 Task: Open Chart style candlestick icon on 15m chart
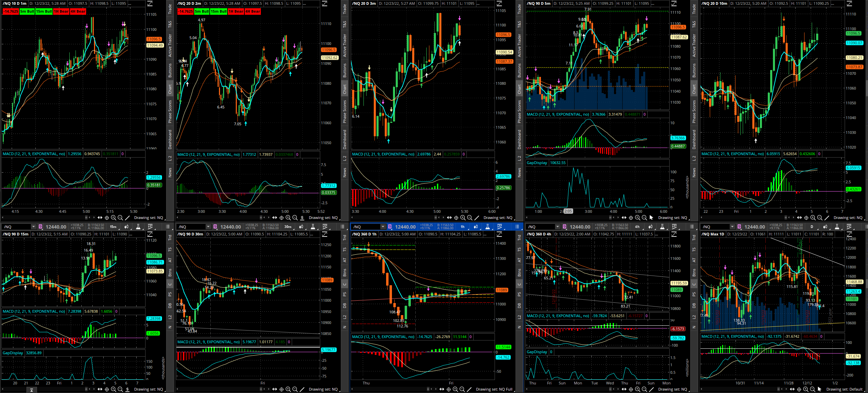point(127,227)
